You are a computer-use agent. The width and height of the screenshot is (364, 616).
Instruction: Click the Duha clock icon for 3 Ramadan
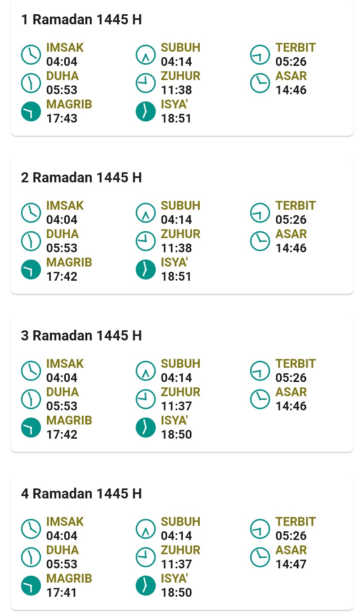point(31,399)
